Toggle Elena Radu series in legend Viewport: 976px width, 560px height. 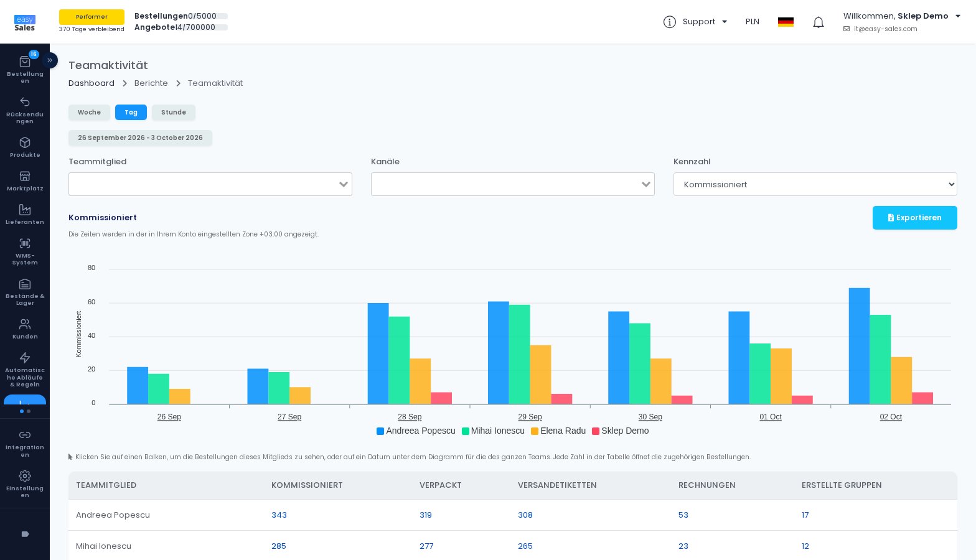click(558, 431)
